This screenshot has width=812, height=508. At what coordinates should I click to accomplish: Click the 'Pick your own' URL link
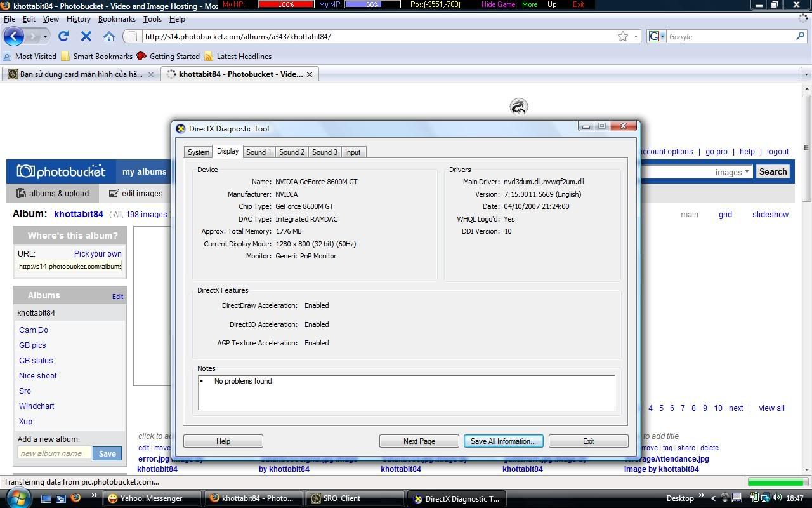[x=98, y=254]
